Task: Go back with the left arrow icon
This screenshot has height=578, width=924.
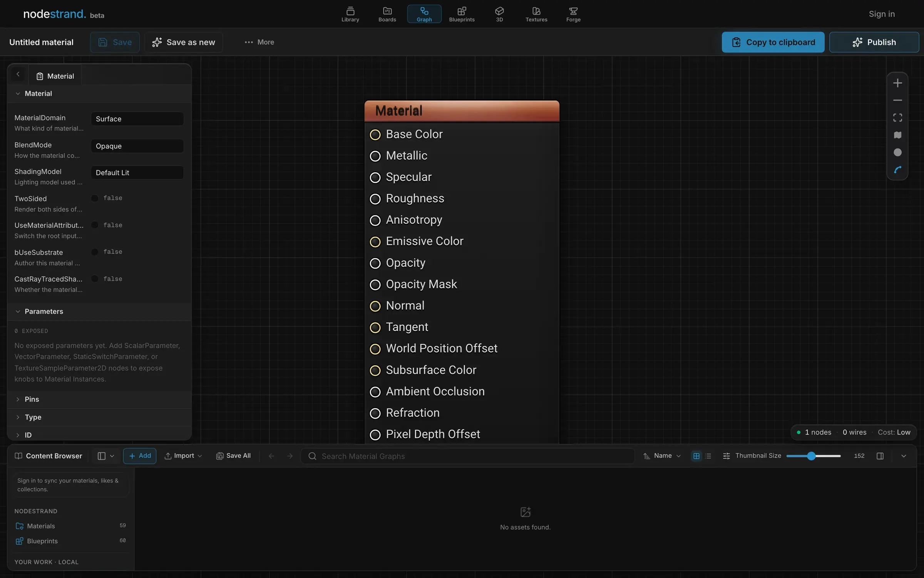Action: [x=271, y=456]
